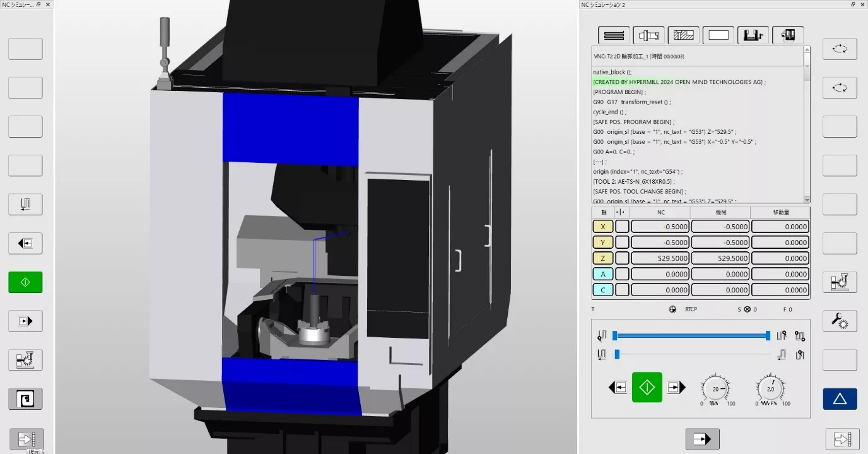868x454 pixels.
Task: Select the machine model view icon
Action: [788, 35]
